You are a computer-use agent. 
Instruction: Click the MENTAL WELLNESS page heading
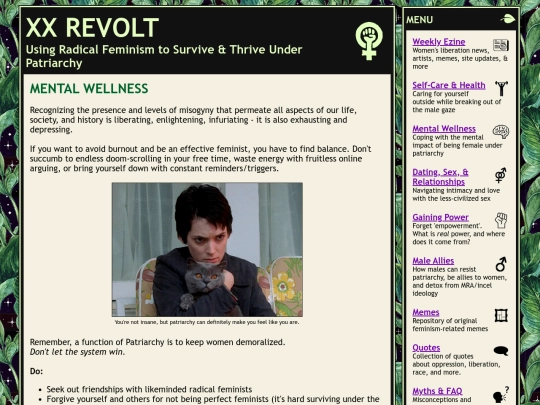[89, 89]
